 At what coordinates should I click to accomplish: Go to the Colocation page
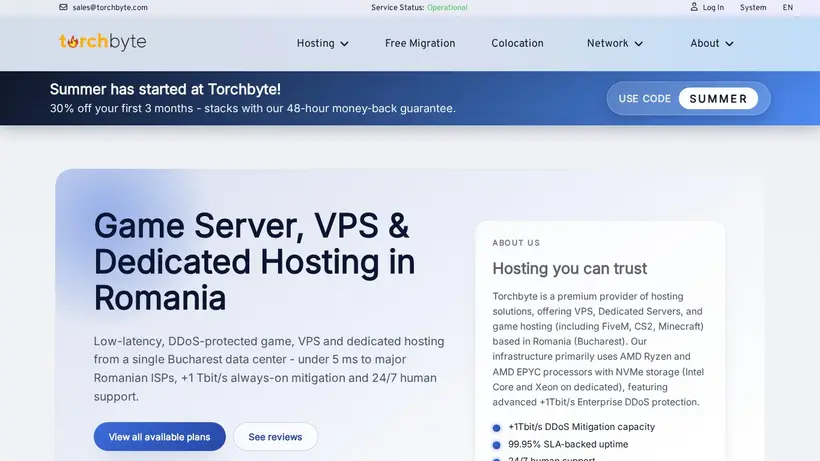pyautogui.click(x=517, y=43)
